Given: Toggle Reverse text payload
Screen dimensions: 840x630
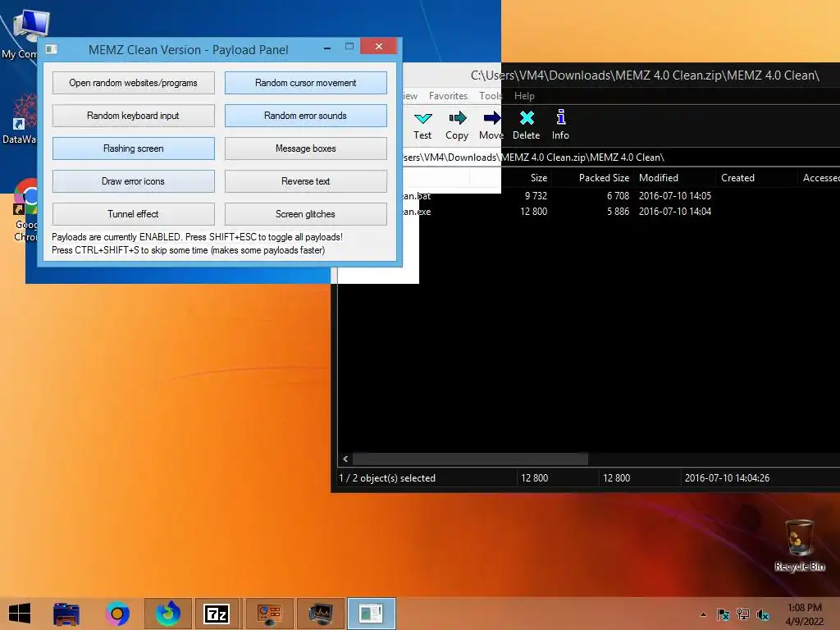Looking at the screenshot, I should click(x=305, y=181).
